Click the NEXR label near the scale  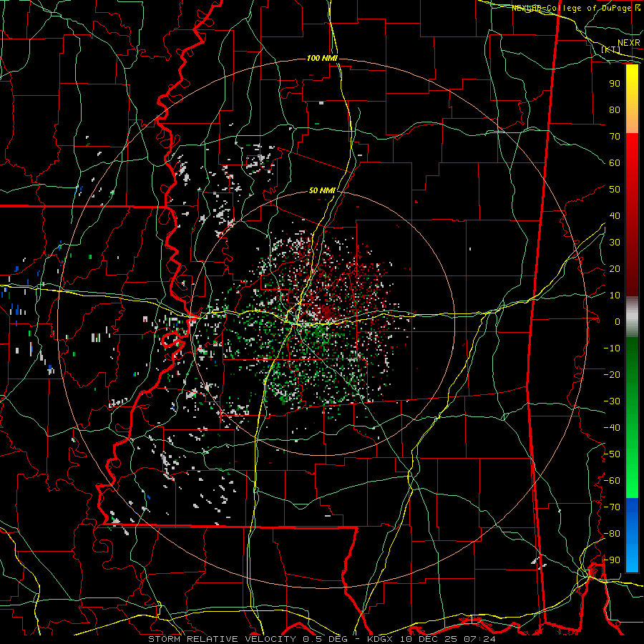click(x=628, y=43)
